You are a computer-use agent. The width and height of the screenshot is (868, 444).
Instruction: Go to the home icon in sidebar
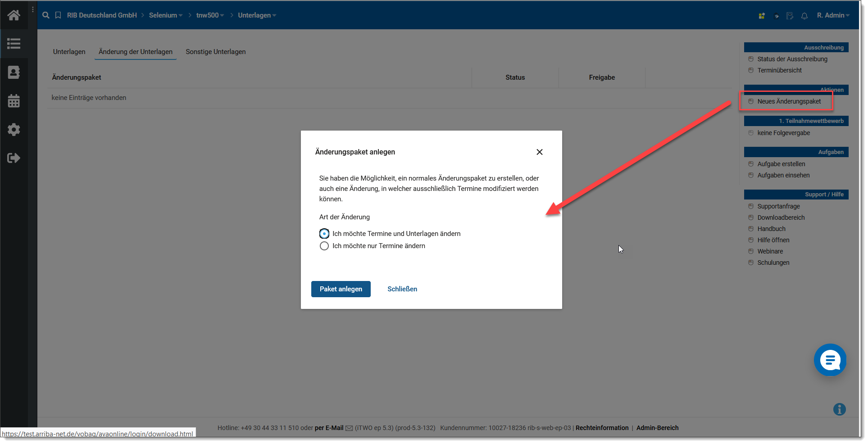pos(14,15)
